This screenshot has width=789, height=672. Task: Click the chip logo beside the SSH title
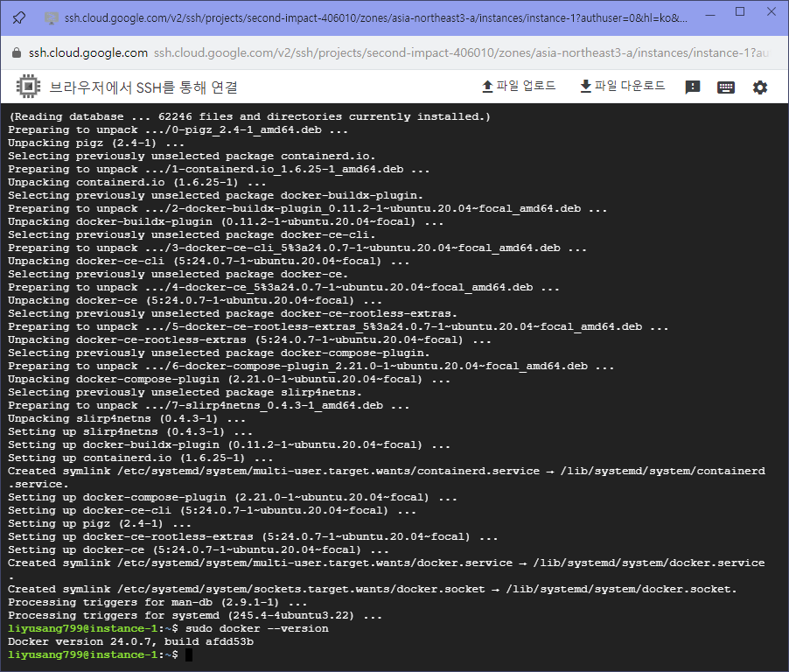28,87
